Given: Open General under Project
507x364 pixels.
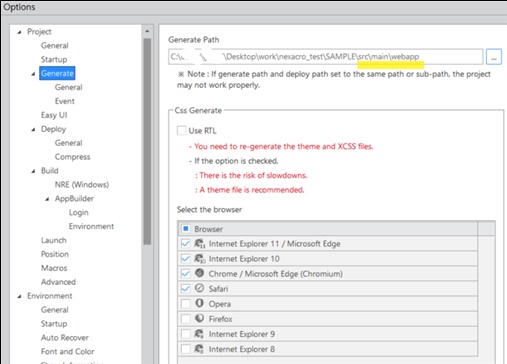Looking at the screenshot, I should point(55,45).
